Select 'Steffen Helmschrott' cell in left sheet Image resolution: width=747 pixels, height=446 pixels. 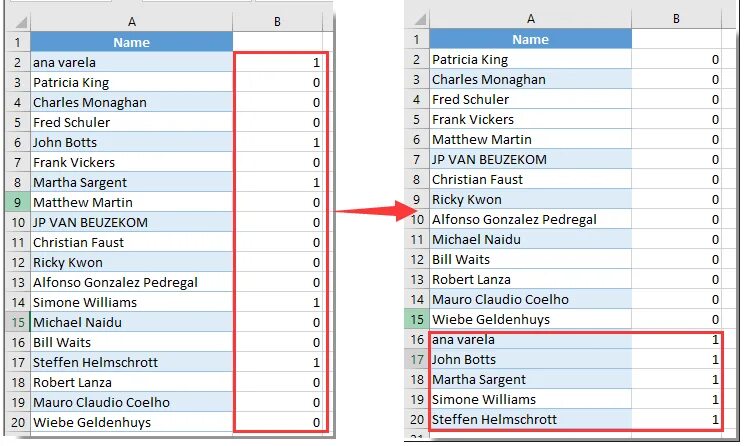pos(131,362)
